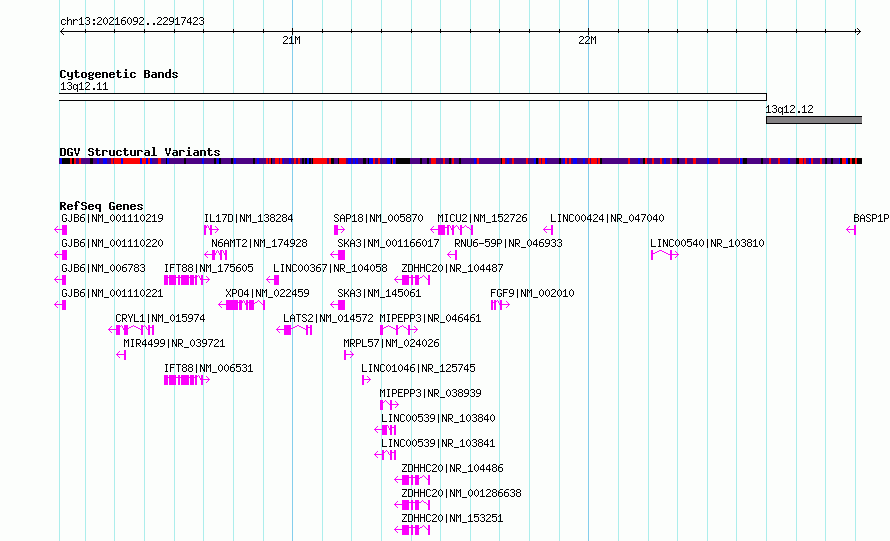
Task: Open the LINC01046|NR_125745 gene glyph
Action: click(367, 380)
